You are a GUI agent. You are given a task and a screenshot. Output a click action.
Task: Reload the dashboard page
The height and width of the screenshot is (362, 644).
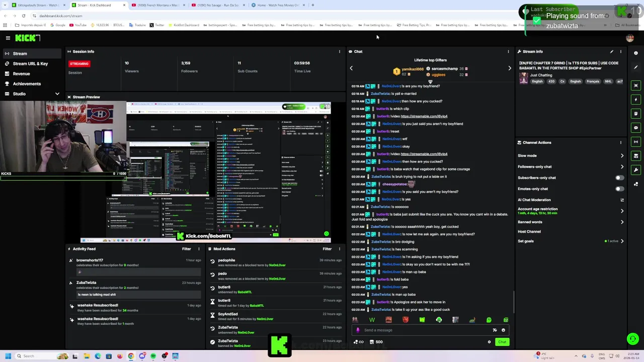pyautogui.click(x=23, y=16)
